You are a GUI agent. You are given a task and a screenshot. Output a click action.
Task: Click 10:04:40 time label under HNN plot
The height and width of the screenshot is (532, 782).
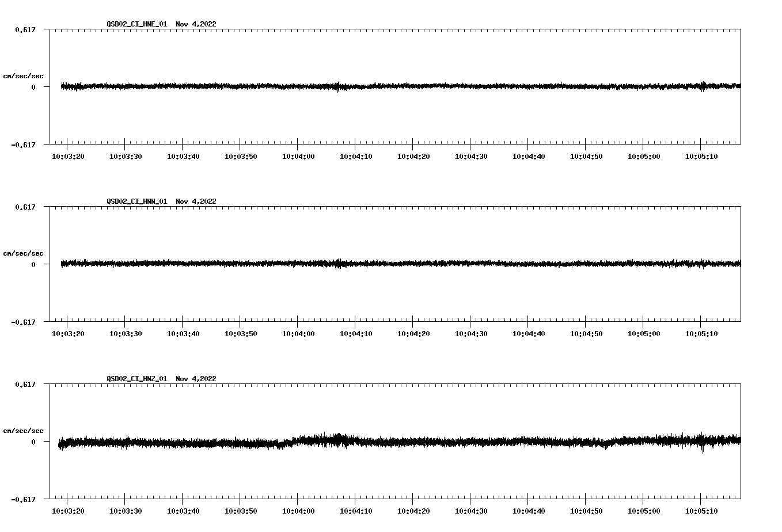pyautogui.click(x=529, y=334)
